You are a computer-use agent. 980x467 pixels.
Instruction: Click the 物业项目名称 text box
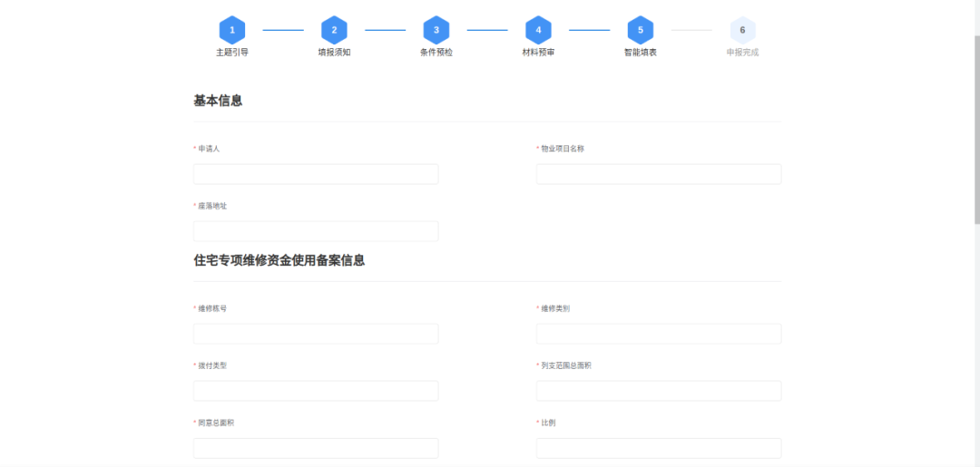[x=658, y=174]
